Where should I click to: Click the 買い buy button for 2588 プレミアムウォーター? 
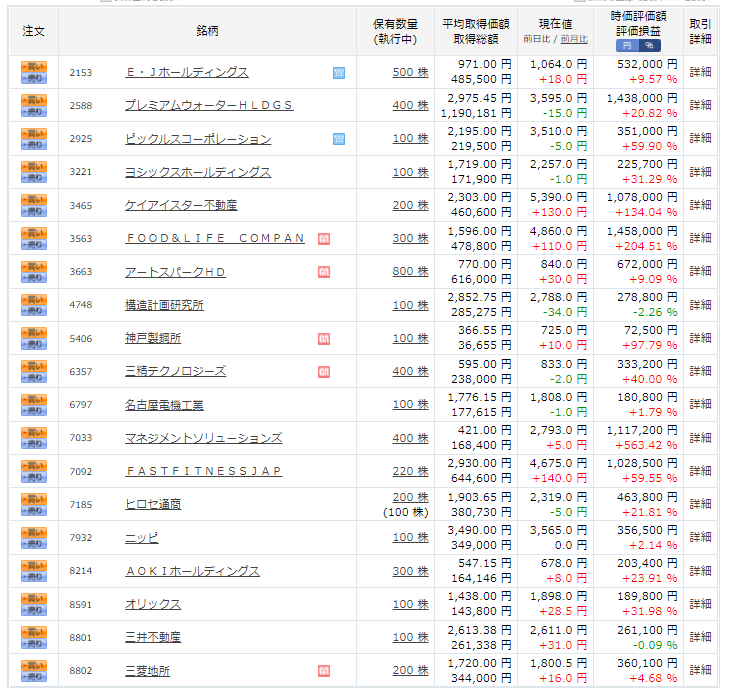click(x=34, y=100)
